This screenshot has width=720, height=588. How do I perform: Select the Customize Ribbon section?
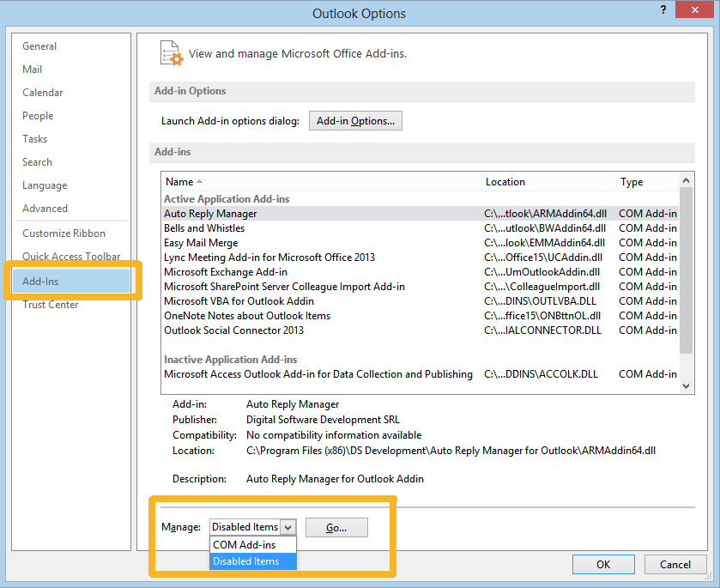click(64, 233)
